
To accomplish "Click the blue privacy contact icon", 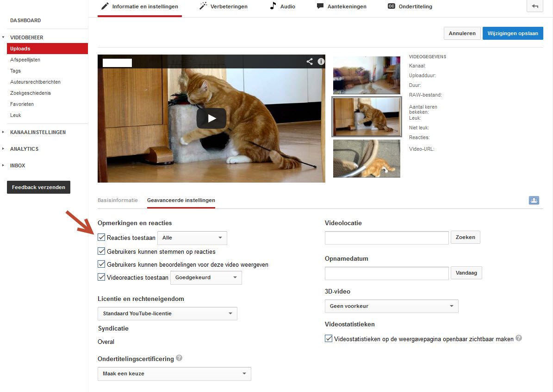I will (534, 200).
